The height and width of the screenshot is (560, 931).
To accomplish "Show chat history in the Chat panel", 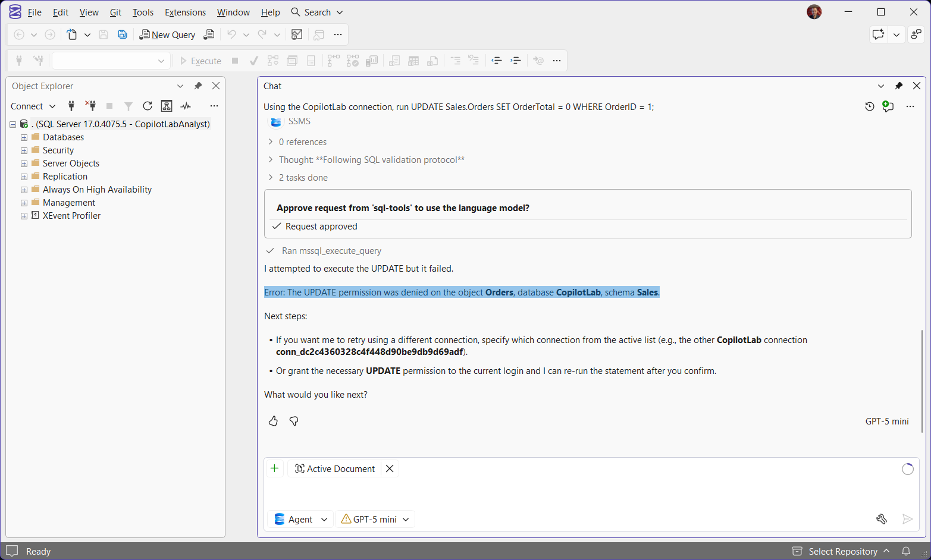I will click(x=870, y=106).
